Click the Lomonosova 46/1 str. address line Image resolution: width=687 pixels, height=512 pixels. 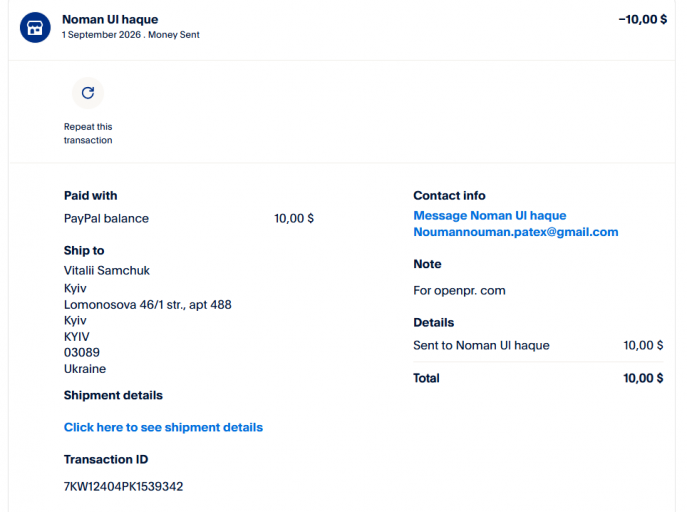[148, 304]
